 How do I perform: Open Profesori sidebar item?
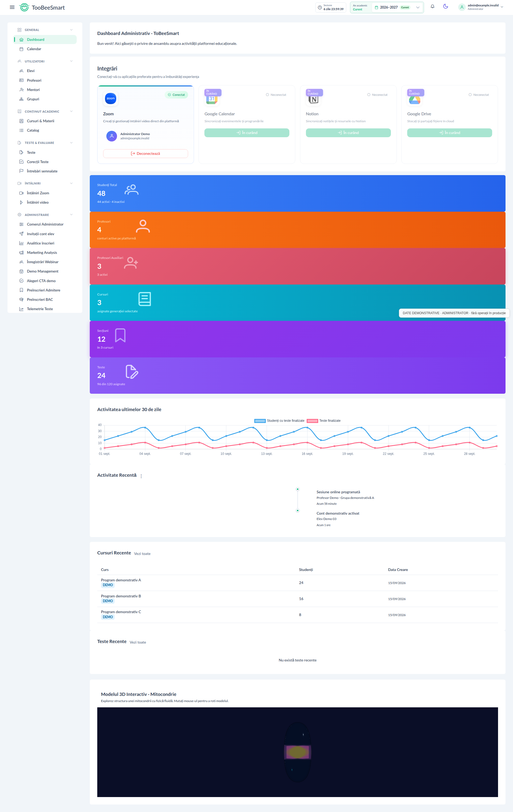(45, 80)
